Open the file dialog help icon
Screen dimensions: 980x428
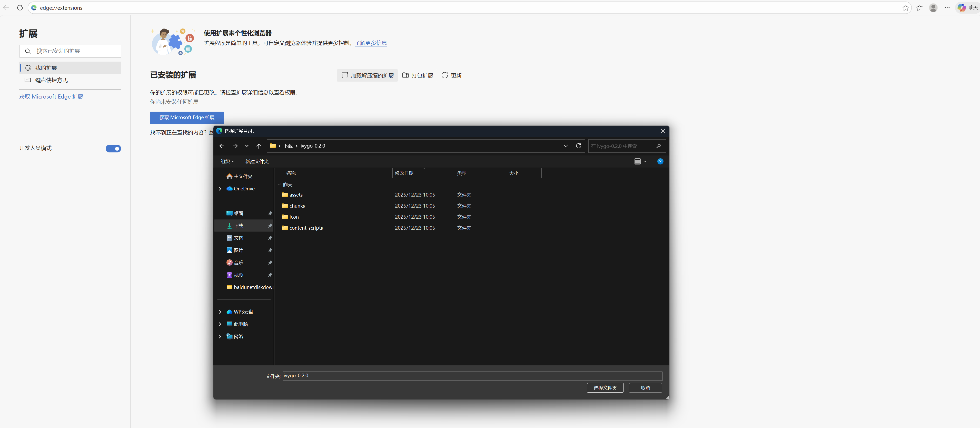tap(660, 162)
